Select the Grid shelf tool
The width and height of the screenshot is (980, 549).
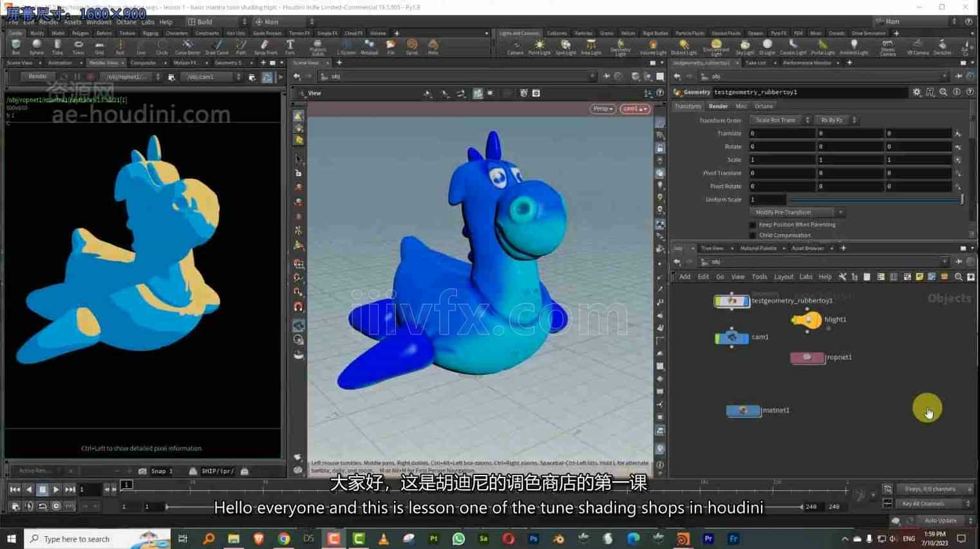[99, 47]
